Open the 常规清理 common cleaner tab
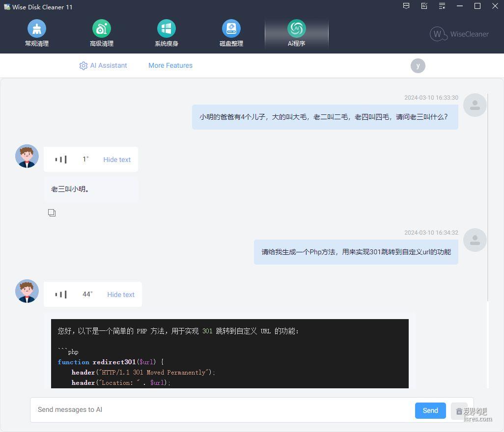 37,33
